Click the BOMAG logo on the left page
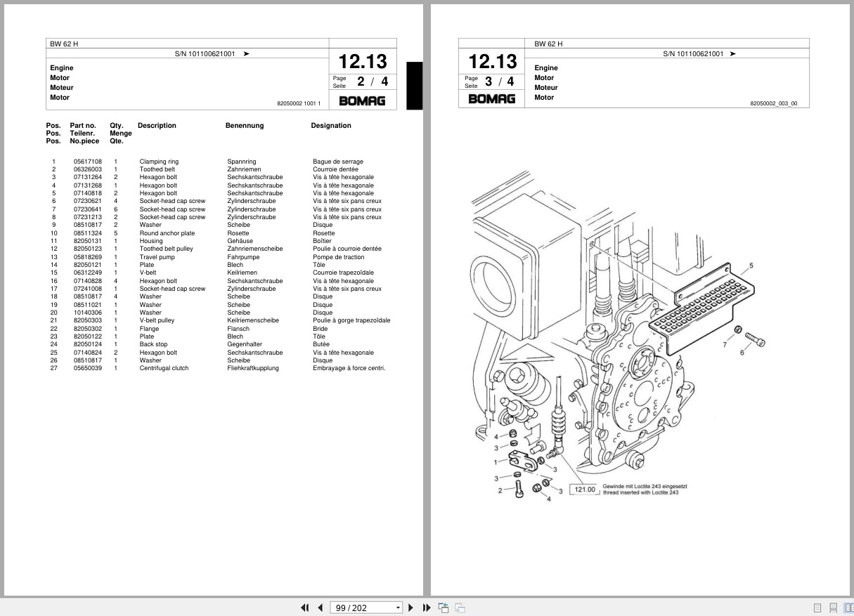Screen dimensions: 854x616 (362, 100)
